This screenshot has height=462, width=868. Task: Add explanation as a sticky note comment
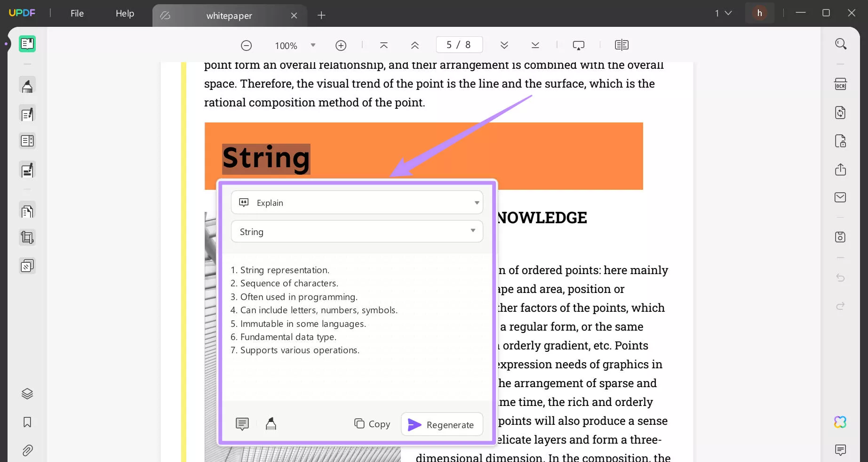click(x=242, y=424)
